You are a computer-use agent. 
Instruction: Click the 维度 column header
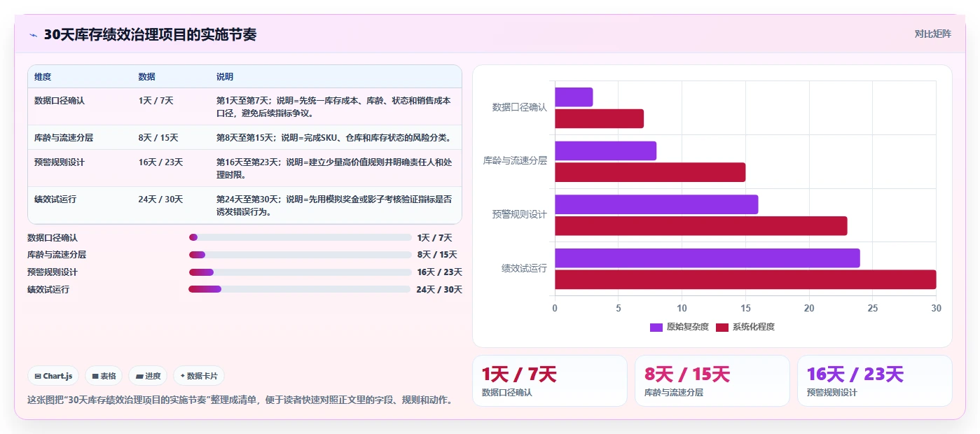[x=43, y=77]
